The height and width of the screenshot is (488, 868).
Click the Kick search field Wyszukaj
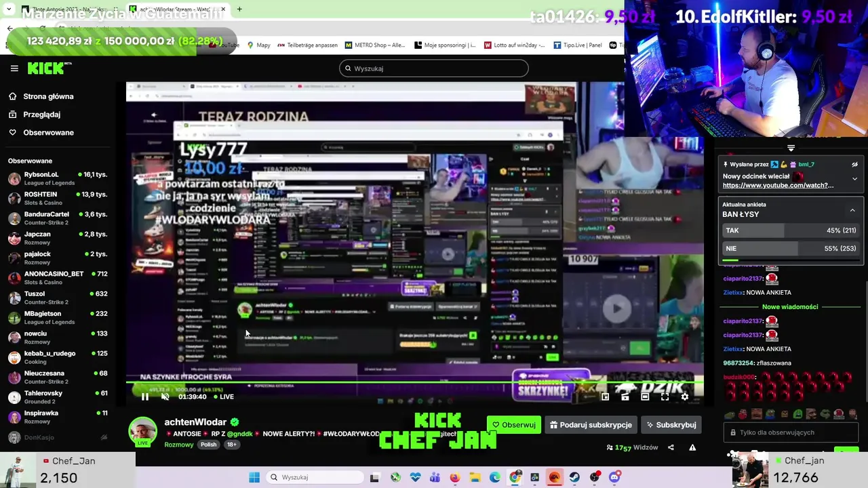[x=434, y=68]
